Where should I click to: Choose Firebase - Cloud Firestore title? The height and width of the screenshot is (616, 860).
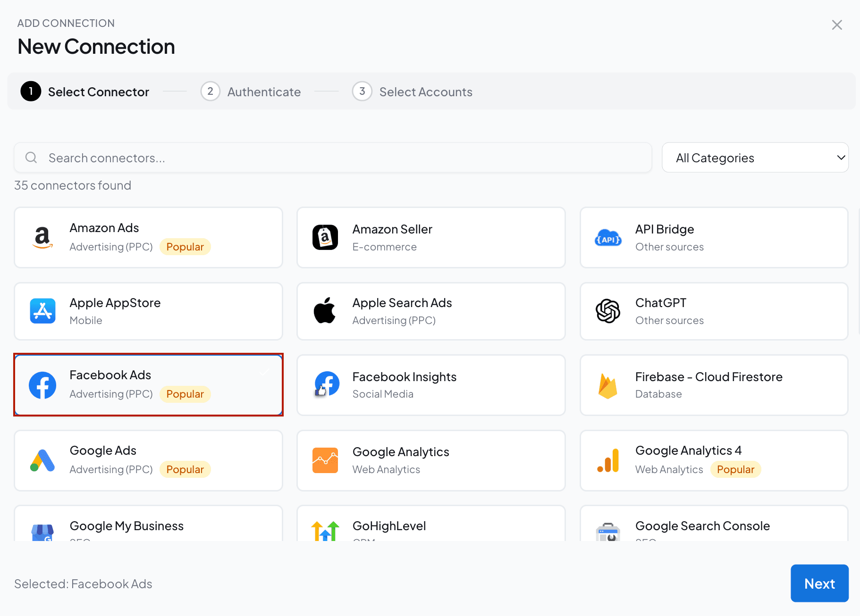point(709,377)
